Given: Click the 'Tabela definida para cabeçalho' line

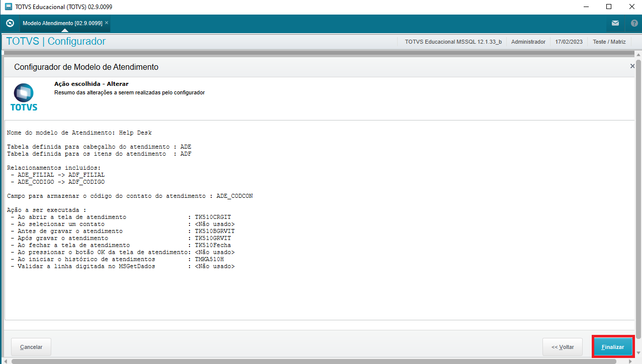Looking at the screenshot, I should 99,147.
